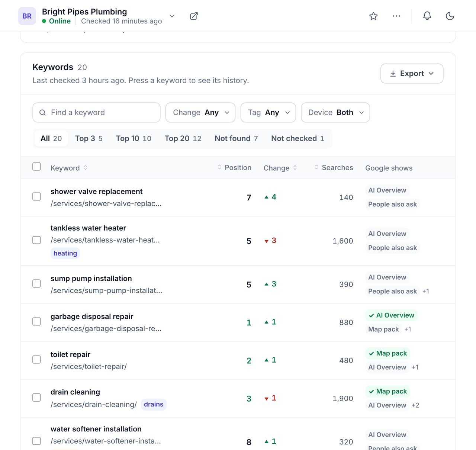Click the Online status indicator
Screen dimensions: 476x450
pyautogui.click(x=56, y=21)
